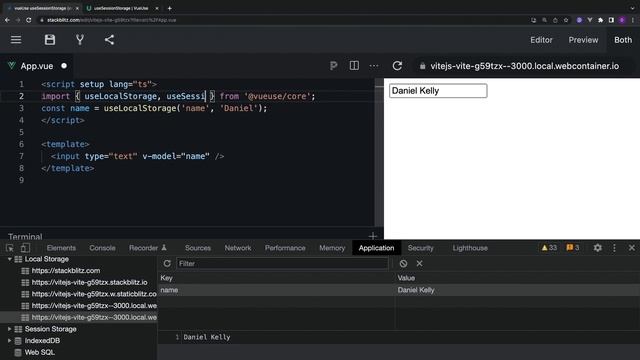Select Web SQL in storage tree

coord(39,352)
